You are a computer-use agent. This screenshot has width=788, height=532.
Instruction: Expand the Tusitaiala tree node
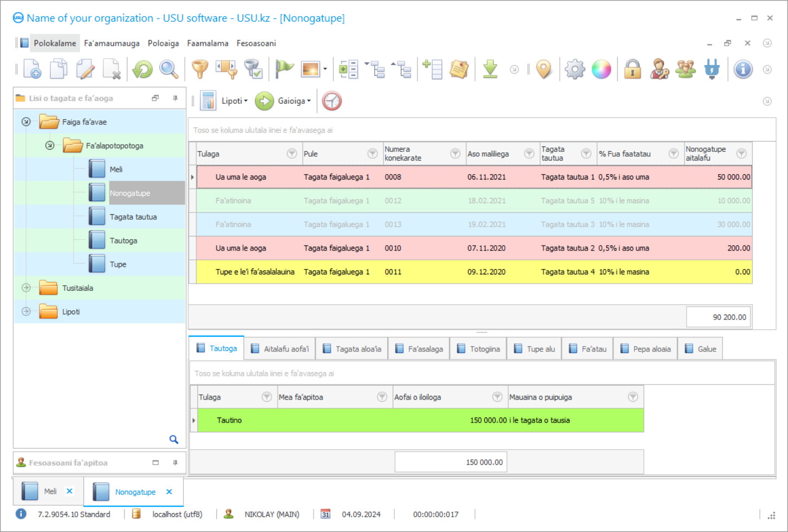tap(26, 288)
